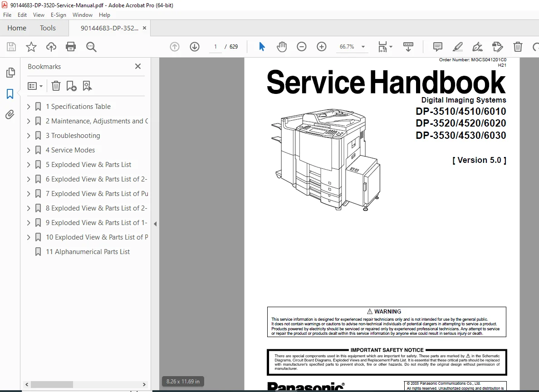Image resolution: width=539 pixels, height=392 pixels.
Task: Add file to starred with star icon
Action: coord(31,47)
